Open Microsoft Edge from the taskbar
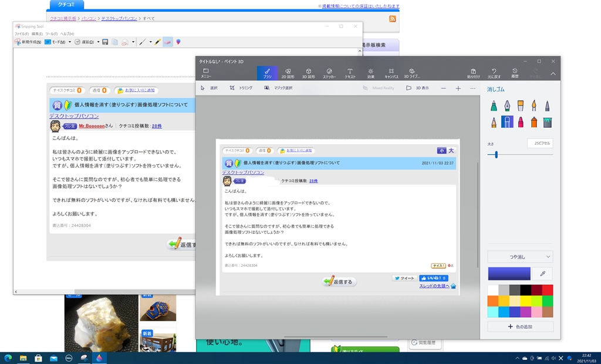The height and width of the screenshot is (364, 601). [8, 358]
